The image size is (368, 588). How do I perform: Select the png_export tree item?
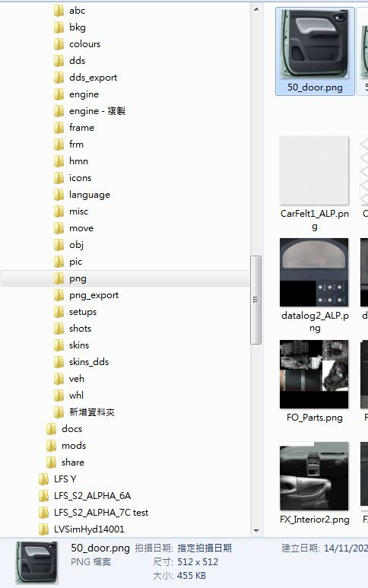tap(94, 295)
